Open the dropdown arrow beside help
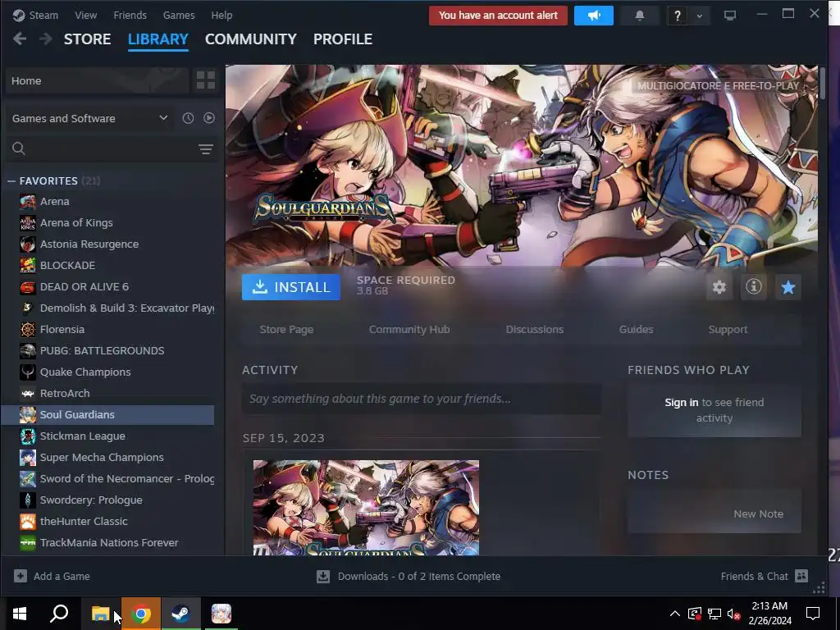This screenshot has height=630, width=840. point(699,16)
